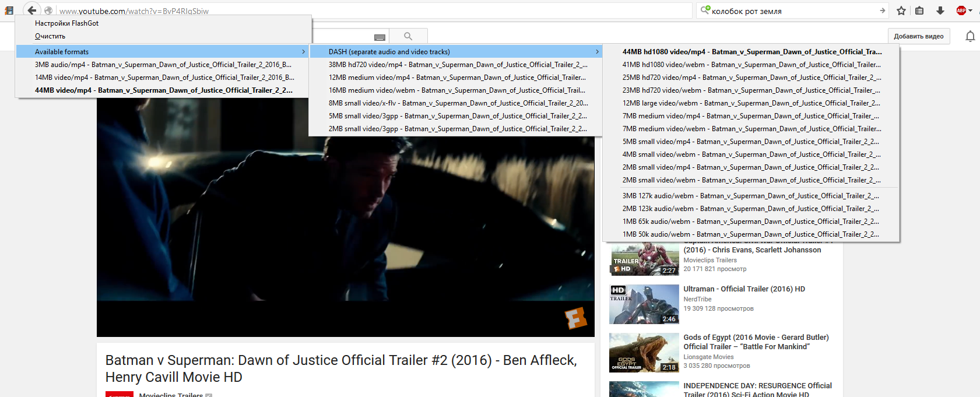The image size is (980, 397).
Task: Click the site identity globe icon
Action: pos(48,10)
